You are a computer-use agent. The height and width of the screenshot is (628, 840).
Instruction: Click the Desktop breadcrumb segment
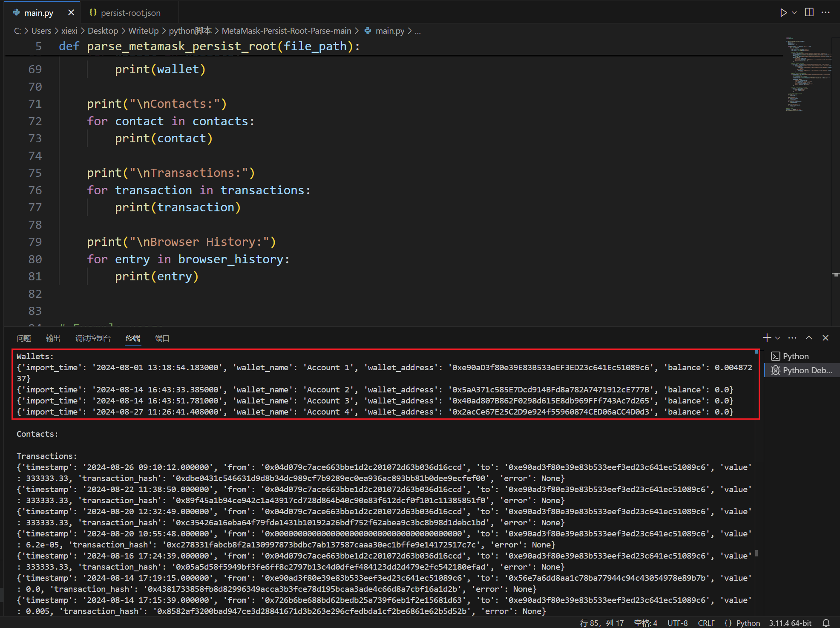103,31
